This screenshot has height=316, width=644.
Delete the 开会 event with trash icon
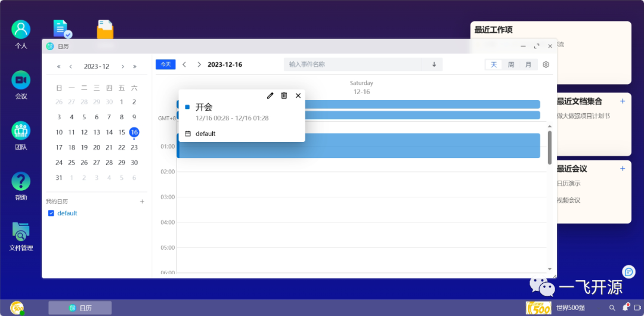coord(284,95)
